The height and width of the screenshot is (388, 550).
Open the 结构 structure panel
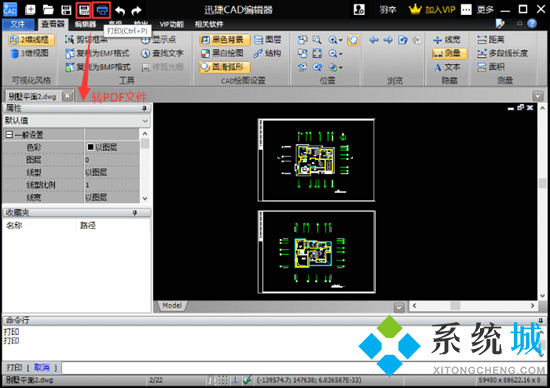pos(268,53)
